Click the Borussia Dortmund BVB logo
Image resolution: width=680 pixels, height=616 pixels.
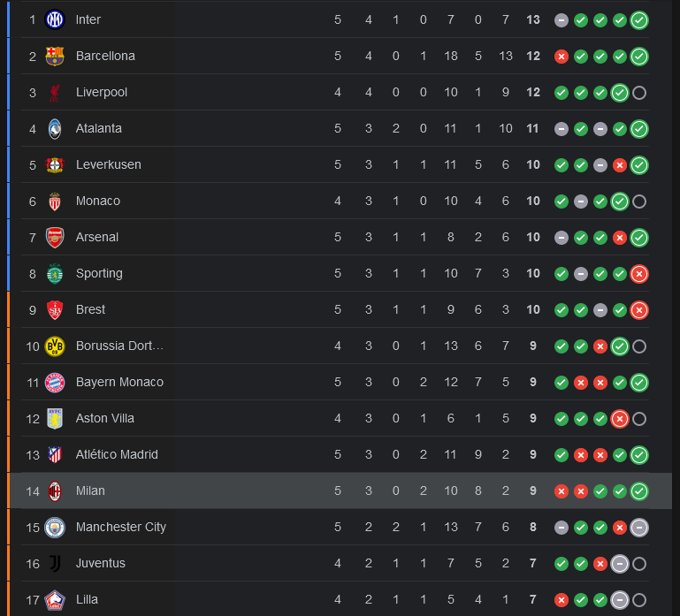[55, 346]
